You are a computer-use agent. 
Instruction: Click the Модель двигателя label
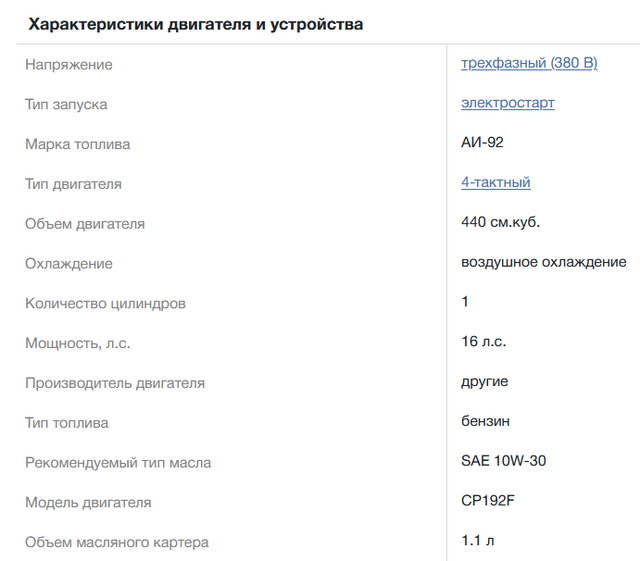[88, 503]
